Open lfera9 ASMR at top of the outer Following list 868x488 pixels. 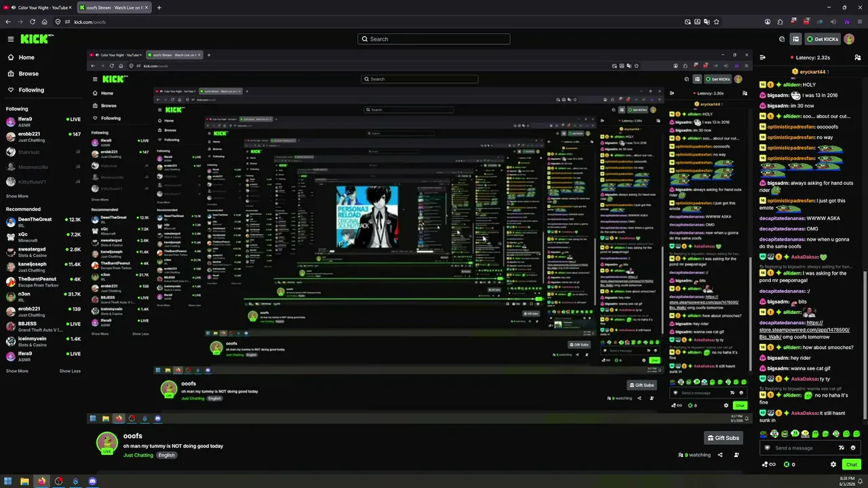tap(43, 122)
